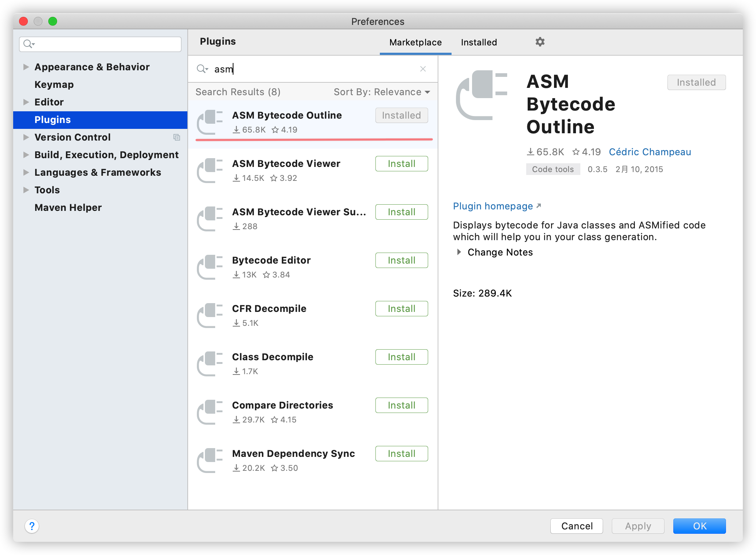Image resolution: width=756 pixels, height=555 pixels.
Task: Click the Maven Dependency Sync plugin icon
Action: click(x=210, y=460)
